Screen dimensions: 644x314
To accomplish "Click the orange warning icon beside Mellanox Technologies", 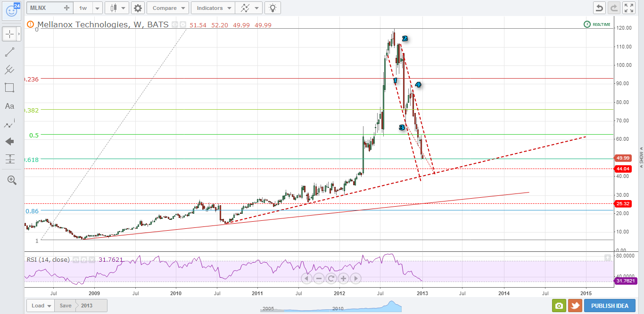I will tap(31, 24).
